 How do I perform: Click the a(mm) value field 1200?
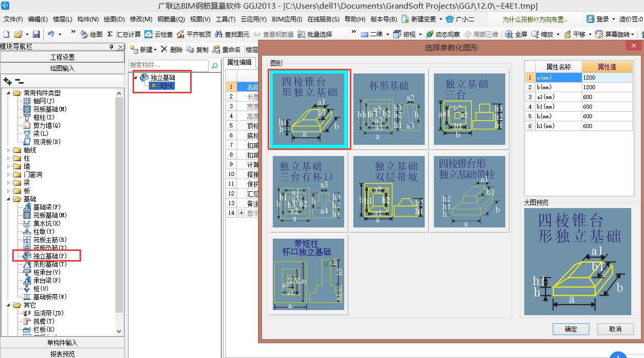click(607, 78)
